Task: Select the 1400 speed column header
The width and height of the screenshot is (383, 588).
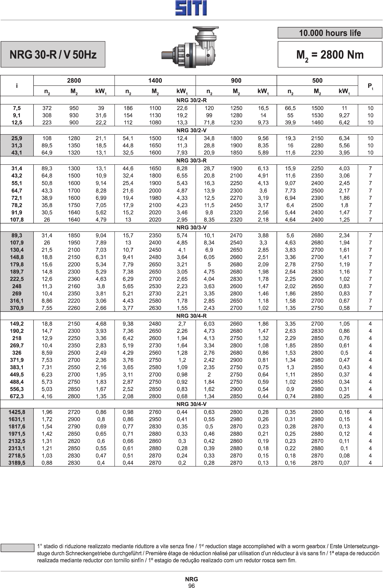Action: 155,81
